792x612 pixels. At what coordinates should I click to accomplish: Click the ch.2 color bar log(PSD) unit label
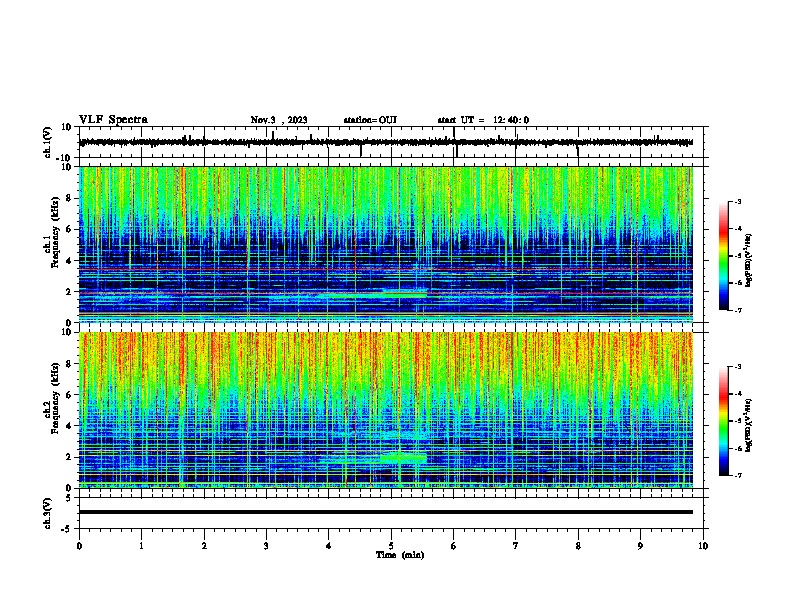(x=749, y=425)
